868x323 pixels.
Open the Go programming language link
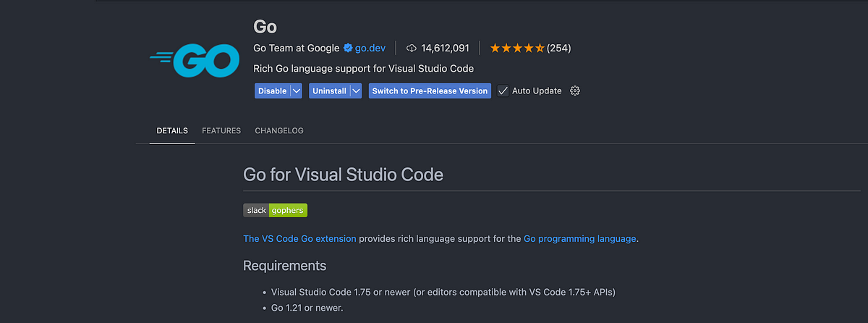[x=580, y=238]
